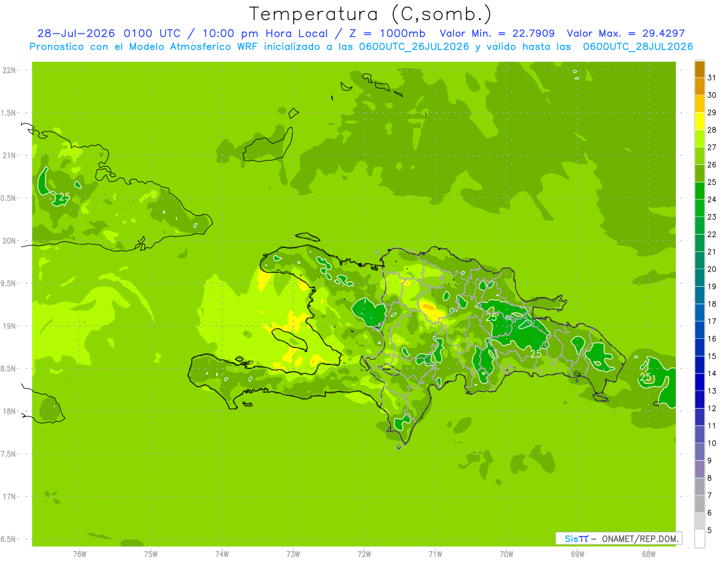This screenshot has height=562, width=728.
Task: Click the latitude label "0.5N"
Action: pyautogui.click(x=8, y=198)
